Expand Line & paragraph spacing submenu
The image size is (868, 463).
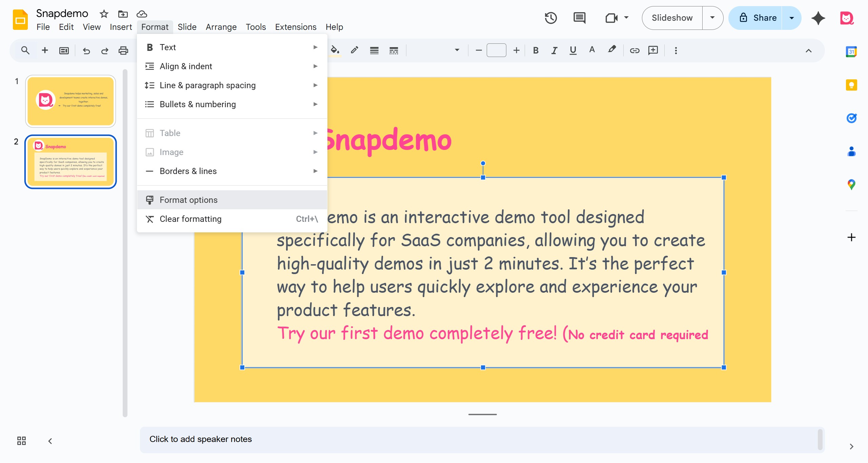tap(232, 85)
